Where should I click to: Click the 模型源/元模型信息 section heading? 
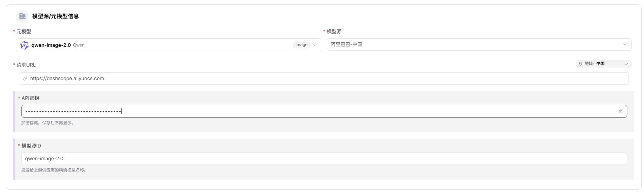(55, 16)
